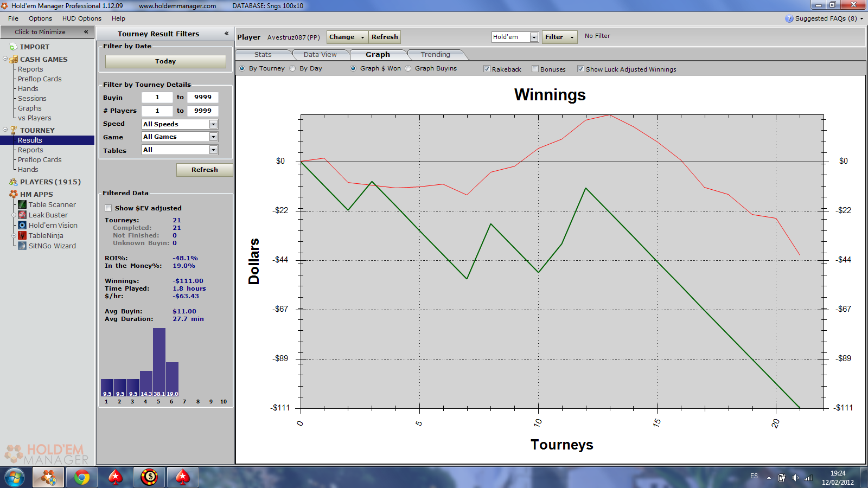Click Refresh button next to player
The width and height of the screenshot is (868, 488).
coord(385,37)
